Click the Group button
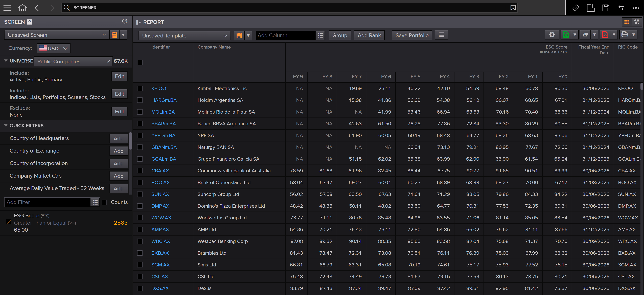The width and height of the screenshot is (644, 295). pyautogui.click(x=339, y=35)
